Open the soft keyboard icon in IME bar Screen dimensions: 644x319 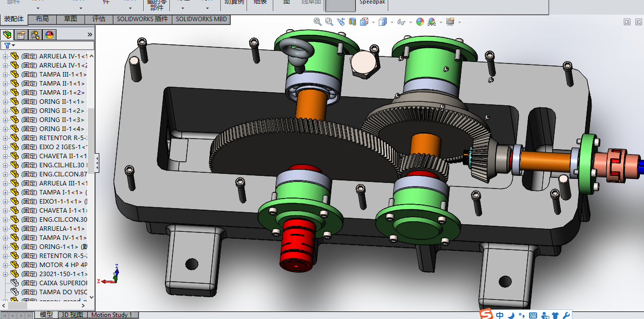click(x=533, y=315)
